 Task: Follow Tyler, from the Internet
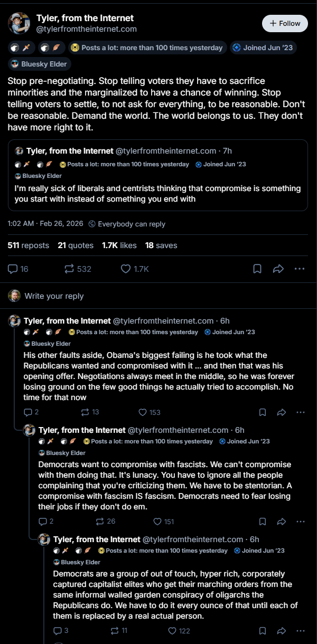pos(285,23)
